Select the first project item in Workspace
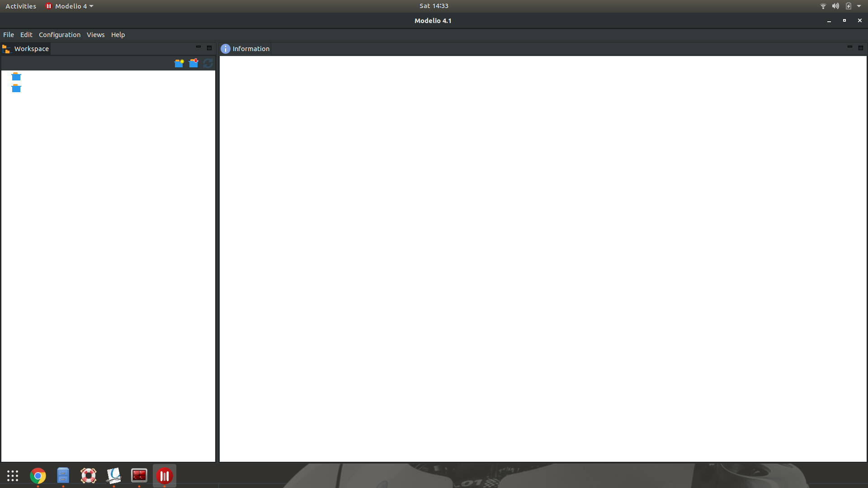The height and width of the screenshot is (488, 868). 16,77
